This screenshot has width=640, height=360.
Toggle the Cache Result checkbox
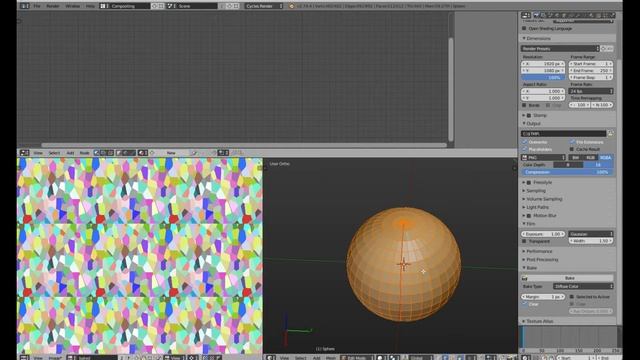pyautogui.click(x=572, y=149)
